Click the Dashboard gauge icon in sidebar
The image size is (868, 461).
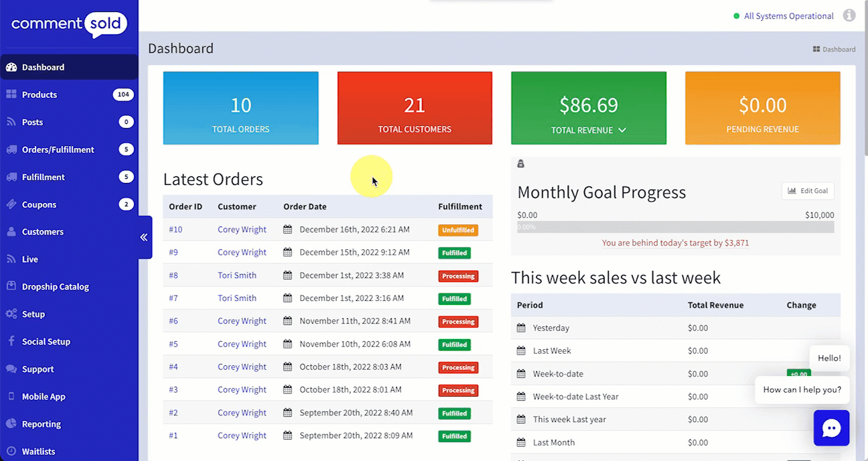(x=11, y=67)
